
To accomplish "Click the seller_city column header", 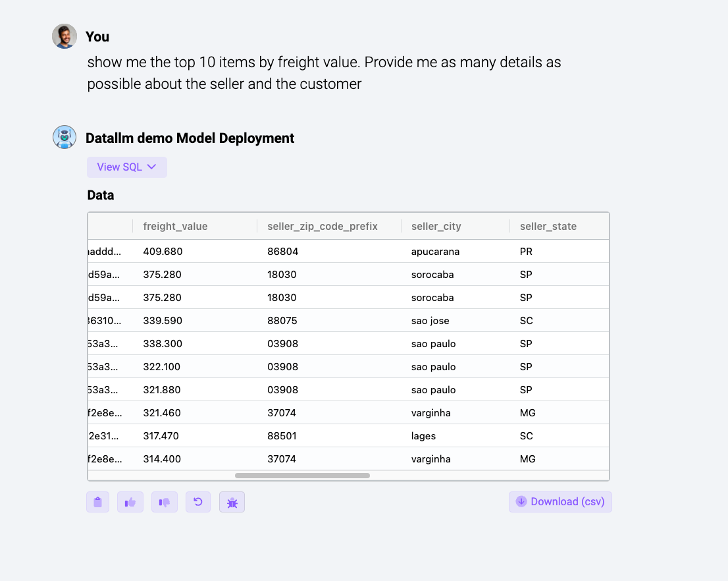I will pos(436,227).
